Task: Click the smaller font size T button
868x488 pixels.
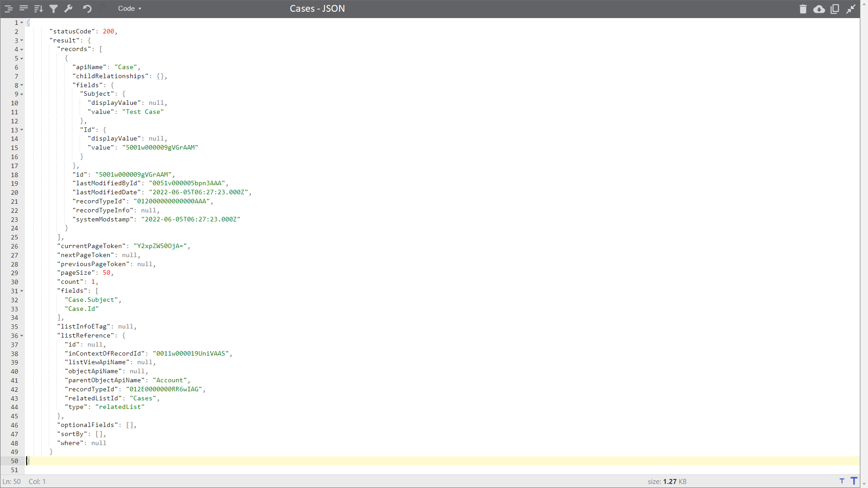Action: (x=842, y=481)
